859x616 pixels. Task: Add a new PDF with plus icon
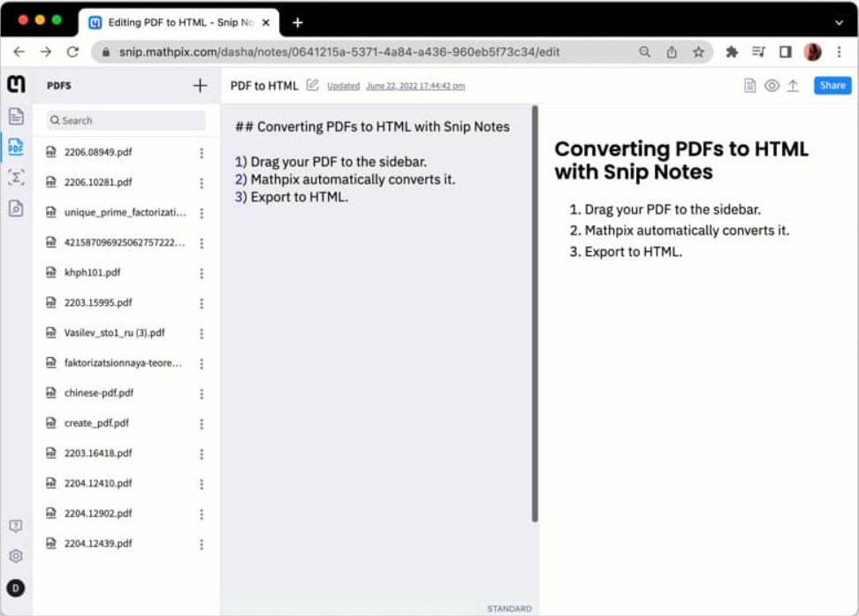pos(200,86)
